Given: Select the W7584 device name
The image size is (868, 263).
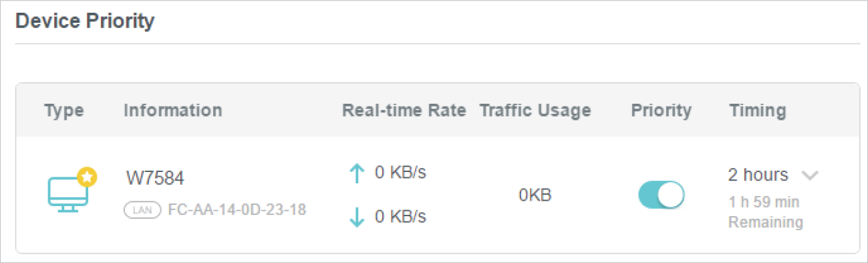Looking at the screenshot, I should [x=155, y=179].
